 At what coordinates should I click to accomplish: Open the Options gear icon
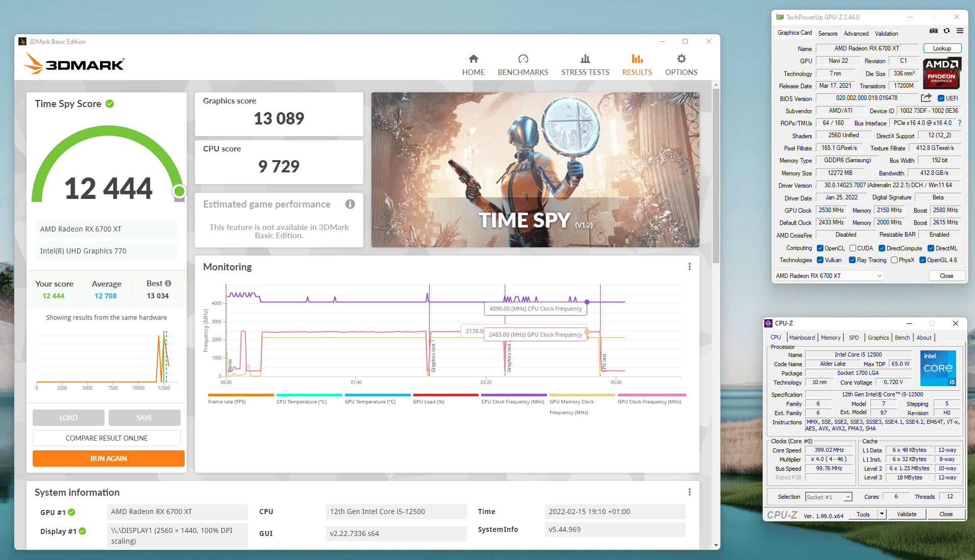point(681,59)
